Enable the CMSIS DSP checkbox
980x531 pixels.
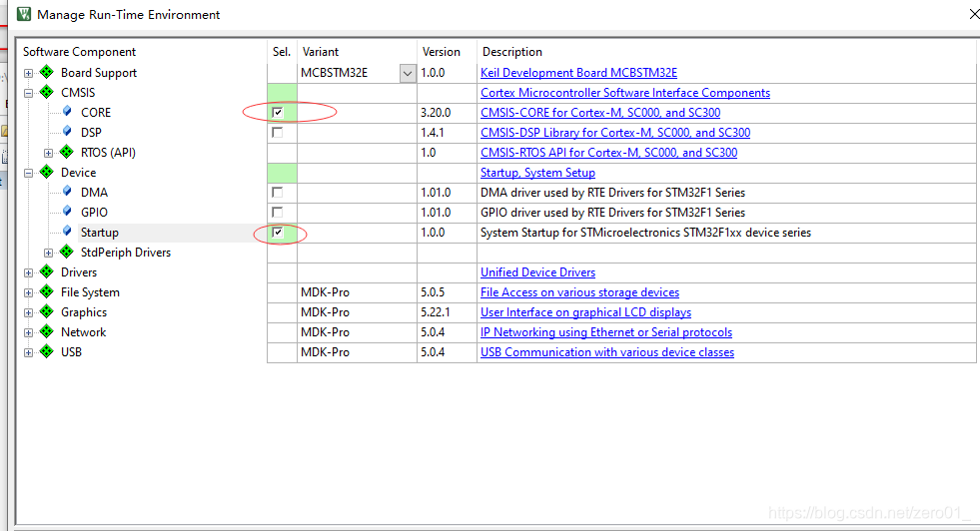click(278, 133)
